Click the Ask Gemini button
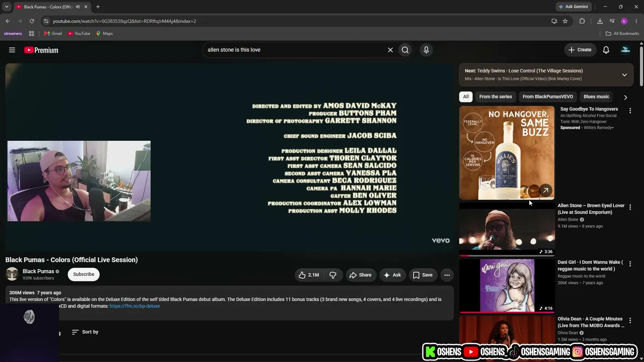The image size is (644, 362). (x=573, y=7)
